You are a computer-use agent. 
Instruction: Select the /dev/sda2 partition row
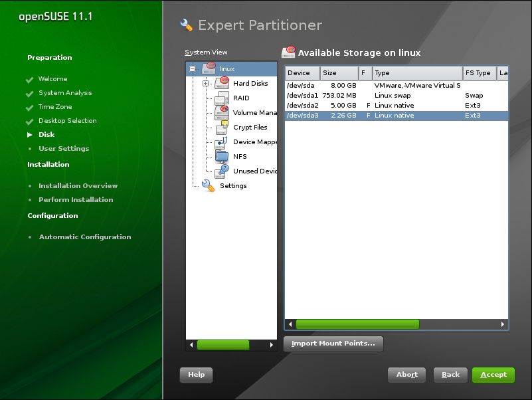[x=397, y=105]
